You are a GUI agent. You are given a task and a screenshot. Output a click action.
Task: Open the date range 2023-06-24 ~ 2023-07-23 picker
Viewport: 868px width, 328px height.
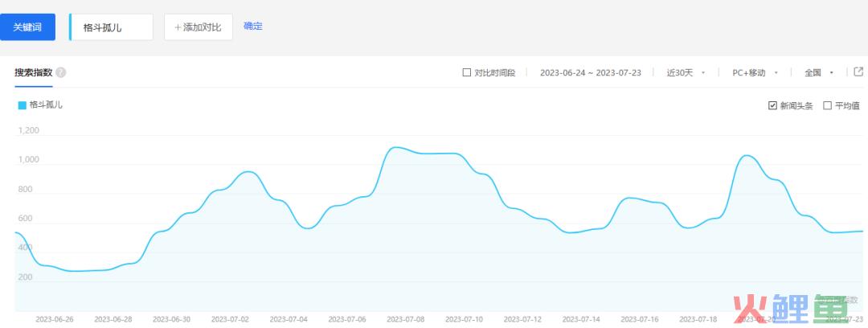(591, 72)
